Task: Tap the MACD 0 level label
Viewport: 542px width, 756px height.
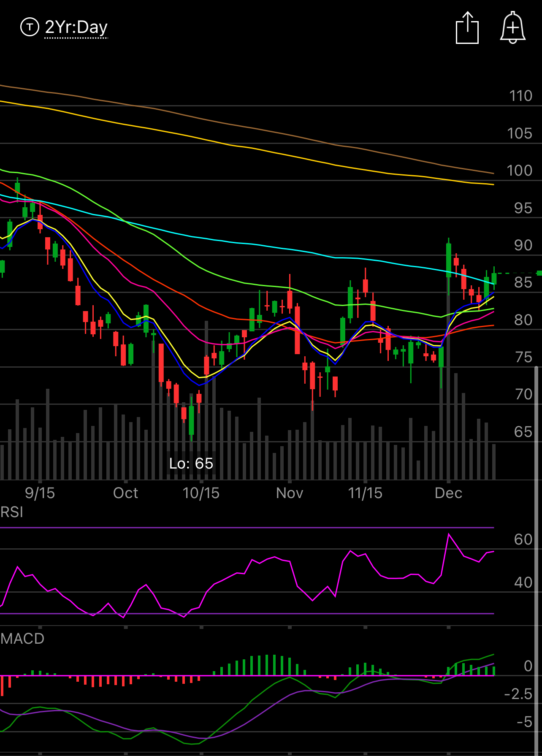Action: [x=528, y=666]
